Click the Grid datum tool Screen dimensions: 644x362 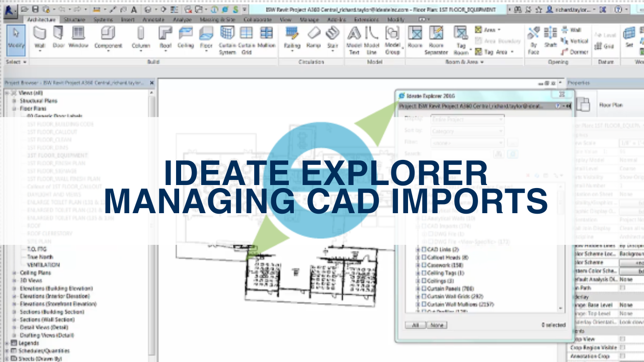pyautogui.click(x=604, y=47)
